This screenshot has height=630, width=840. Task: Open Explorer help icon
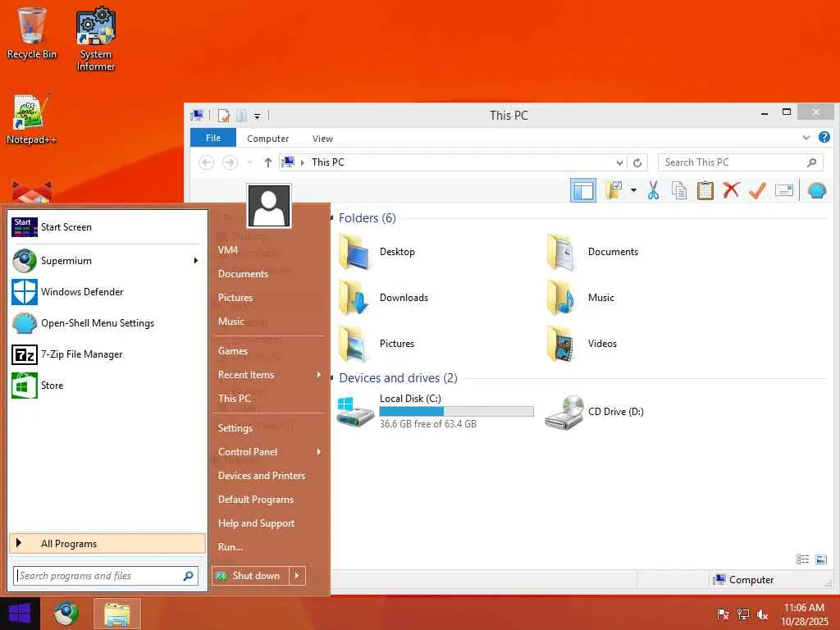click(824, 137)
